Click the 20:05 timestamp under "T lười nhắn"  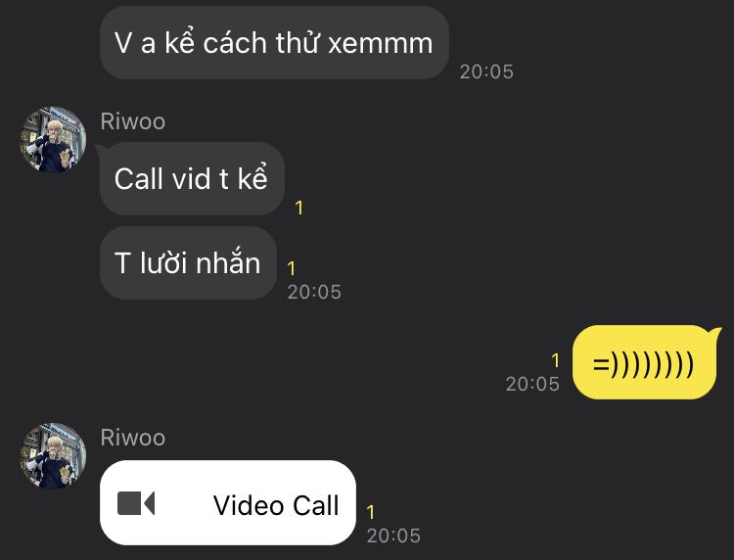click(x=314, y=292)
